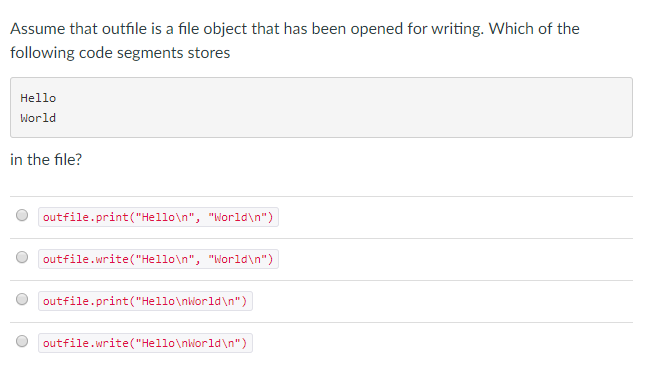This screenshot has width=645, height=367.
Task: Click the phrase "Which of the" in the question
Action: 534,29
